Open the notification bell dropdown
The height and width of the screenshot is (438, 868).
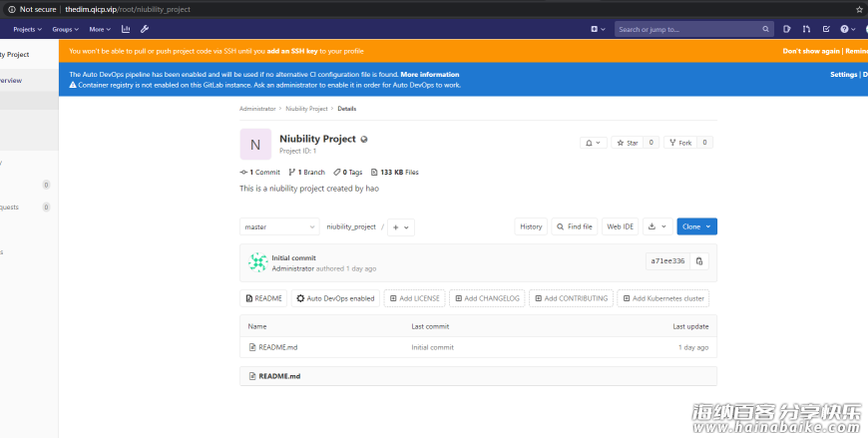593,143
